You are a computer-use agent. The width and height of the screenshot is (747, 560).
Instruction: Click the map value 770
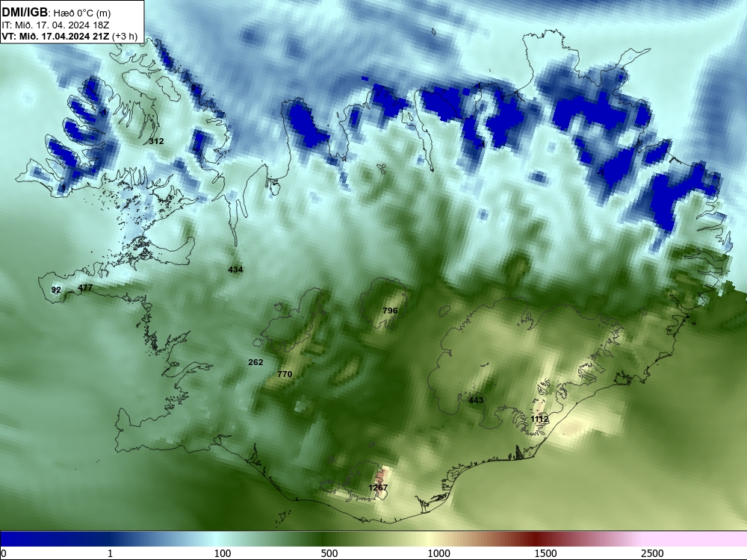285,374
